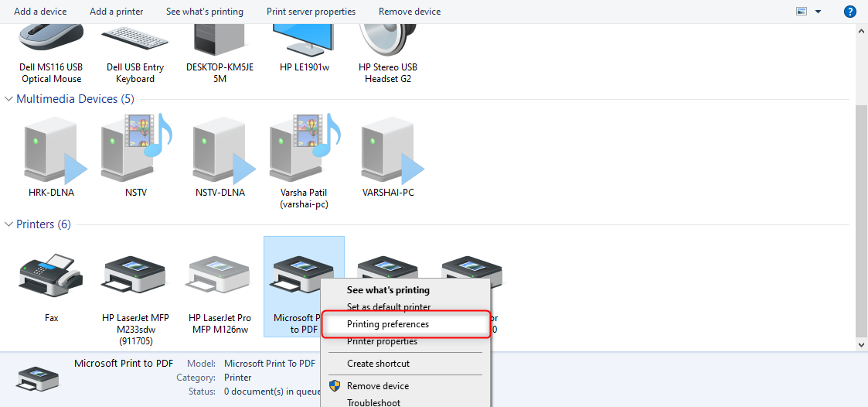868x407 pixels.
Task: Open the view options dropdown arrow
Action: click(818, 12)
